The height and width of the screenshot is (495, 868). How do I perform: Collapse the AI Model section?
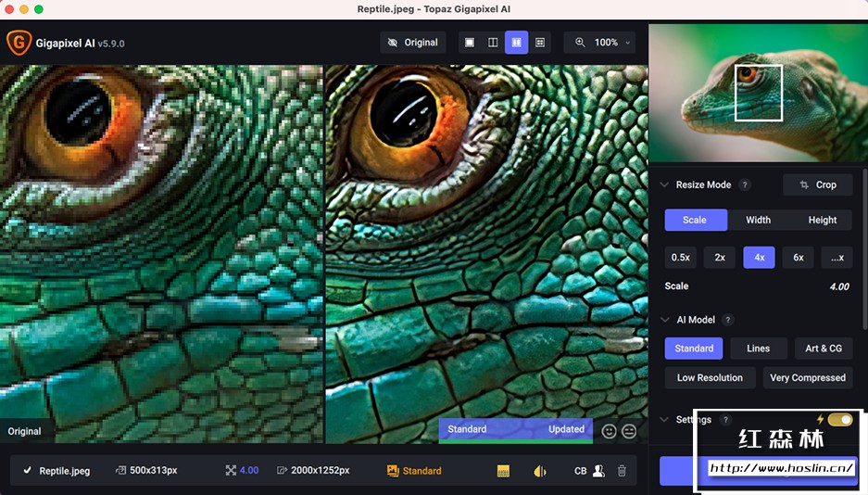[x=665, y=320]
